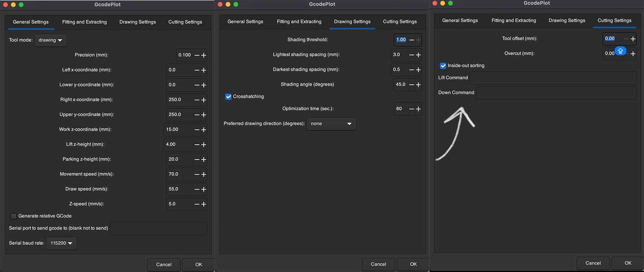Increase the Shading angle value
The image size is (644, 272).
point(418,85)
